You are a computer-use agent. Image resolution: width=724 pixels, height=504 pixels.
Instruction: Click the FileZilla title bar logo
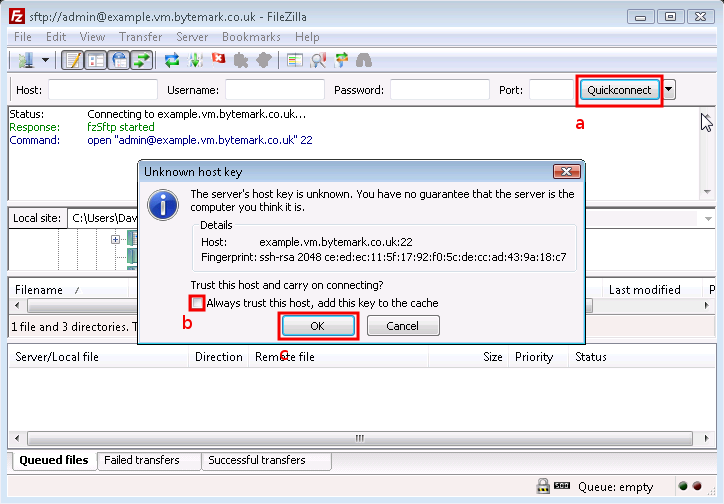click(x=17, y=17)
